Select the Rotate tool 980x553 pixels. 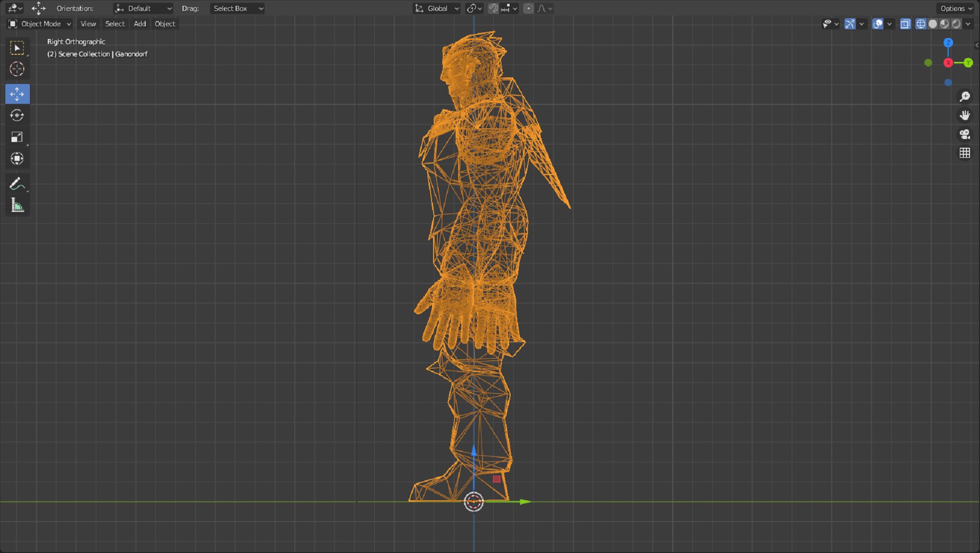pyautogui.click(x=17, y=115)
